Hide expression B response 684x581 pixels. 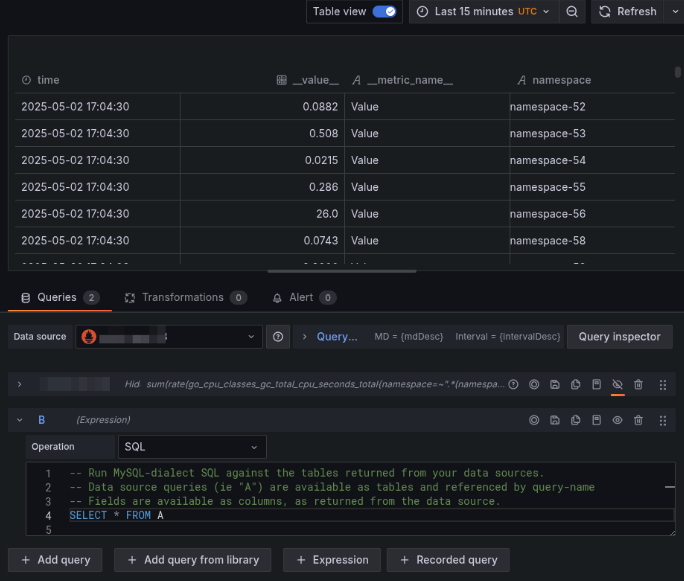[617, 420]
